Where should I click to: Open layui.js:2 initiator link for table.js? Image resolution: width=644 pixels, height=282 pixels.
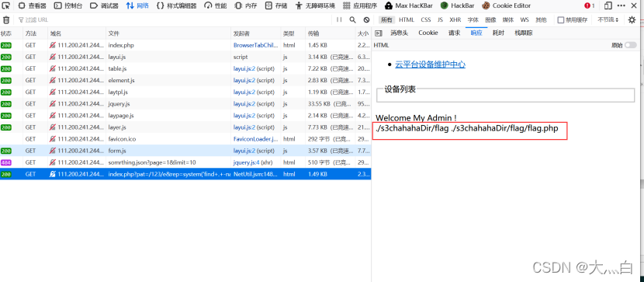(244, 68)
